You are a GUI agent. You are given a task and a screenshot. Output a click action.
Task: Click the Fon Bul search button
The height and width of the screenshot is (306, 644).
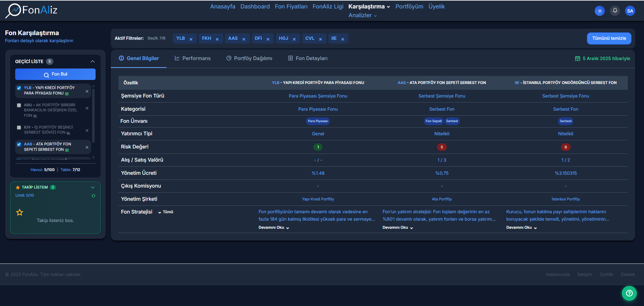55,74
